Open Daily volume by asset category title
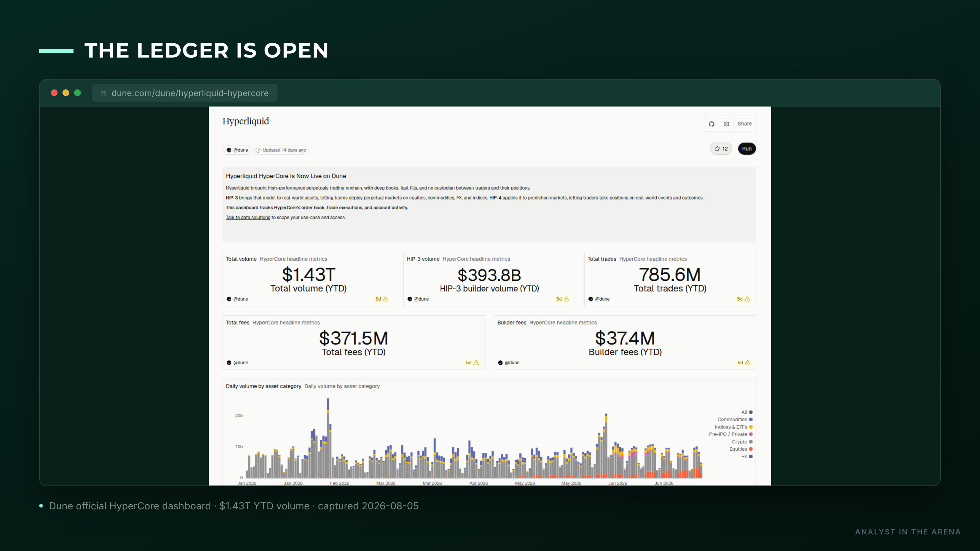 coord(263,386)
